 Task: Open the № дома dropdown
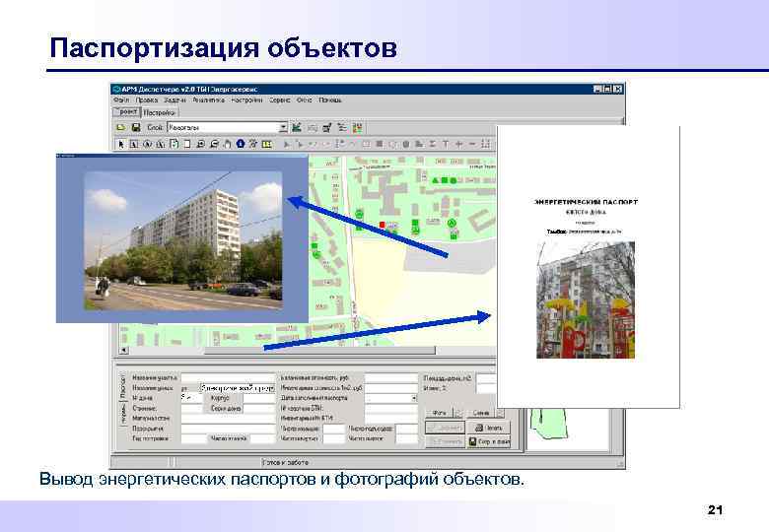click(191, 398)
